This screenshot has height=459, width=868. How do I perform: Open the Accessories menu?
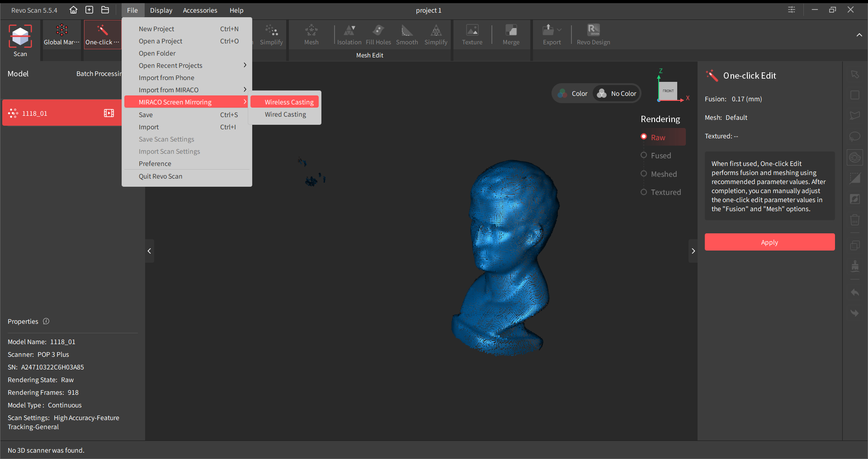(x=200, y=10)
